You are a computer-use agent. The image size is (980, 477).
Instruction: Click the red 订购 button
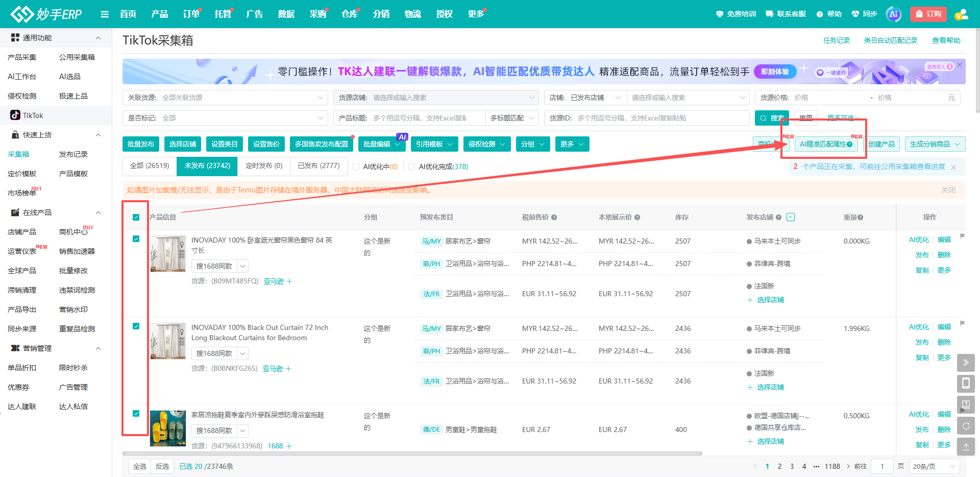pyautogui.click(x=928, y=14)
